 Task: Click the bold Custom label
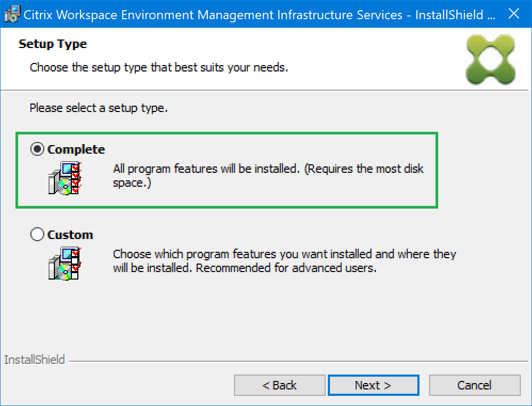click(x=70, y=235)
